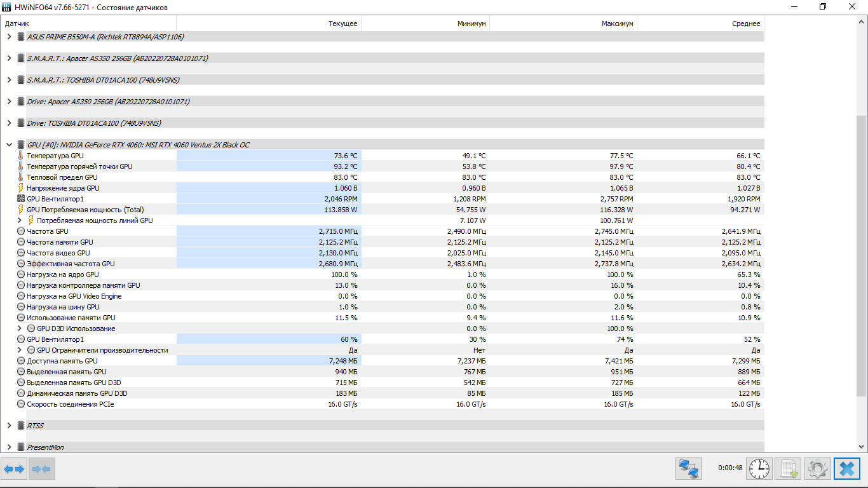868x488 pixels.
Task: Click maximum core voltage 1.065 В
Action: 621,188
